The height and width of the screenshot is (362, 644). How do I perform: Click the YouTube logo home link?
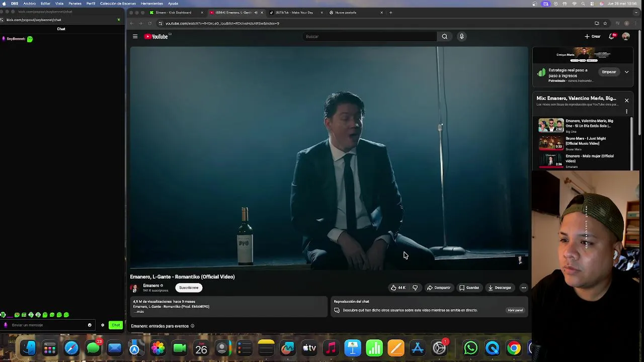pos(156,36)
